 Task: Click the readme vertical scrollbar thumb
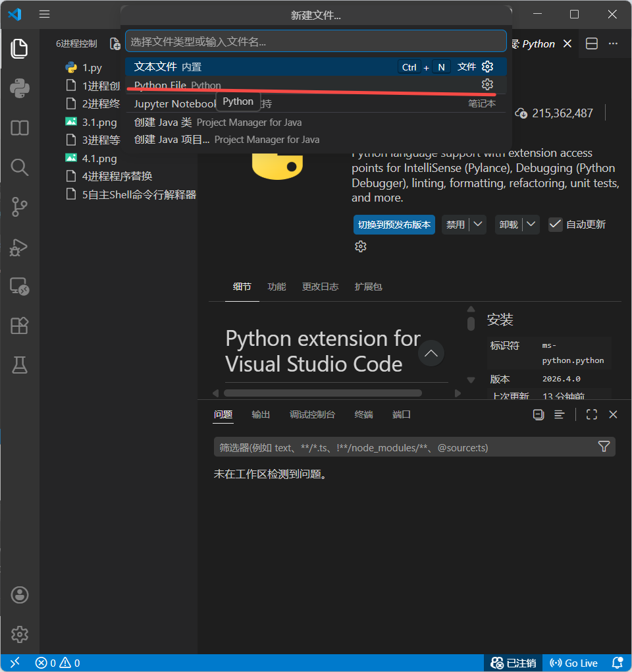coord(471,323)
